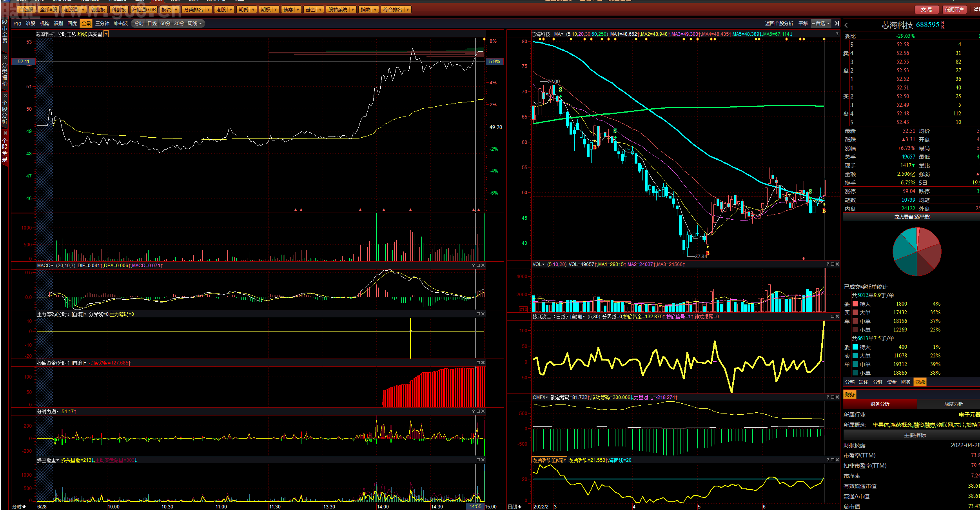Close the MACD indicator pane
The image size is (980, 510).
pyautogui.click(x=483, y=266)
